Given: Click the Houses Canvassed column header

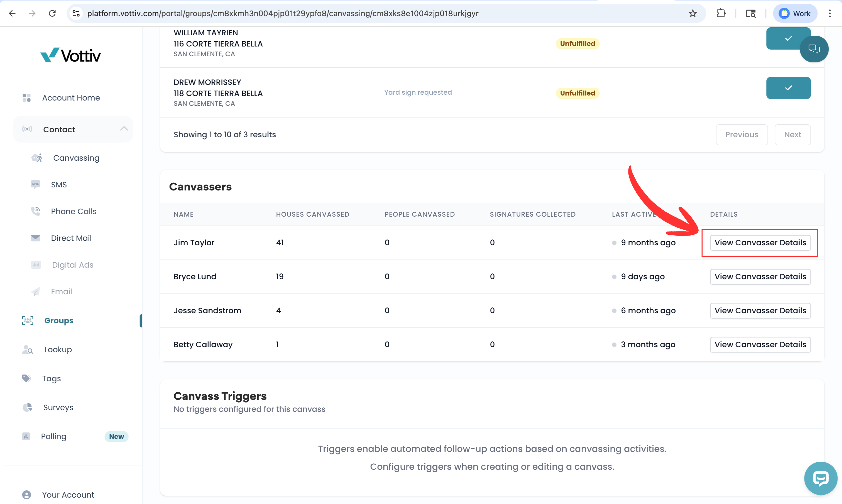Looking at the screenshot, I should (x=313, y=214).
